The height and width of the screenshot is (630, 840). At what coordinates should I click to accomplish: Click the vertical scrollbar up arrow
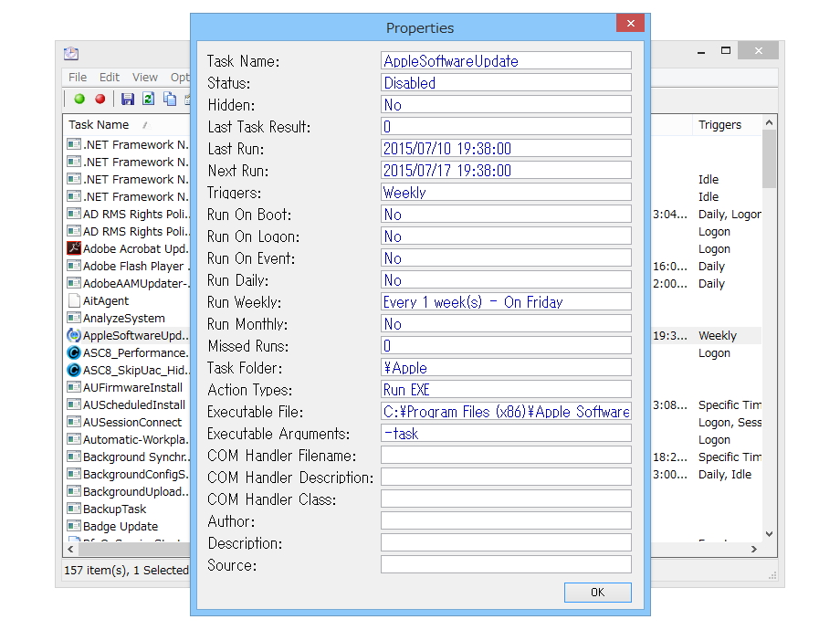tap(770, 122)
